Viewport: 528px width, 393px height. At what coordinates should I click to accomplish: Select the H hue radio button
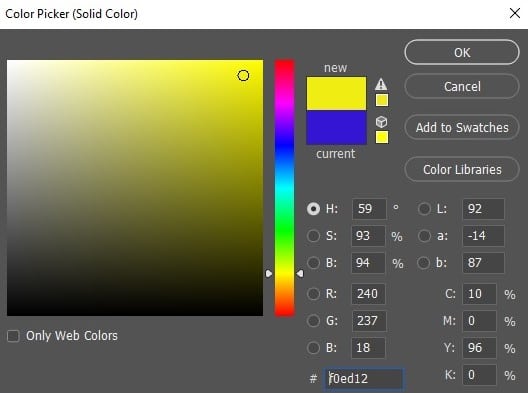coord(313,209)
